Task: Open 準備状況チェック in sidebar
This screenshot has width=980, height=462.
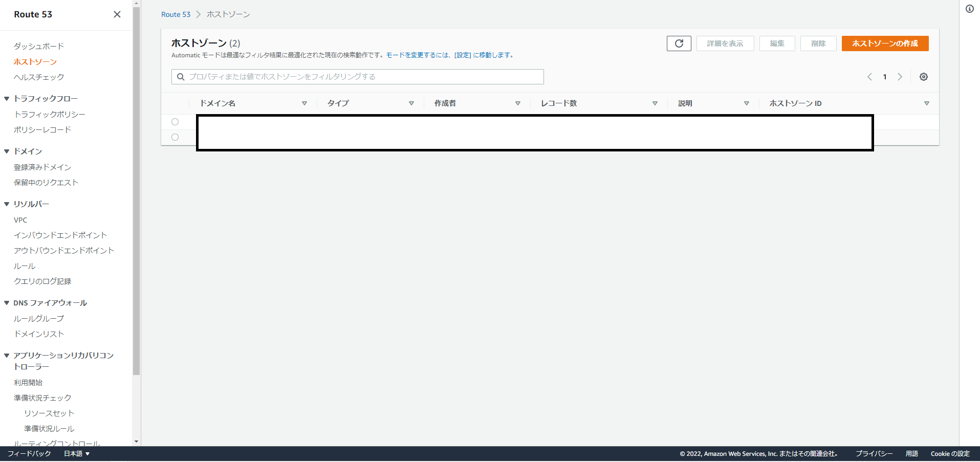Action: (42, 398)
